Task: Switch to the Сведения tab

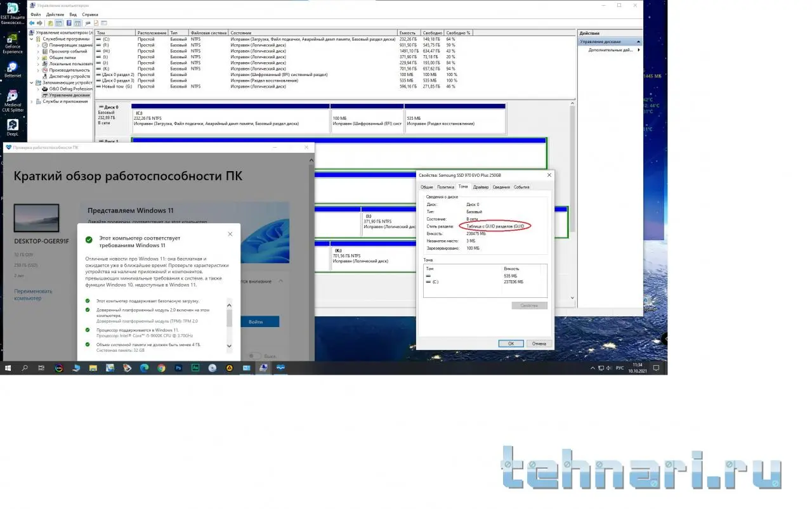Action: click(501, 187)
